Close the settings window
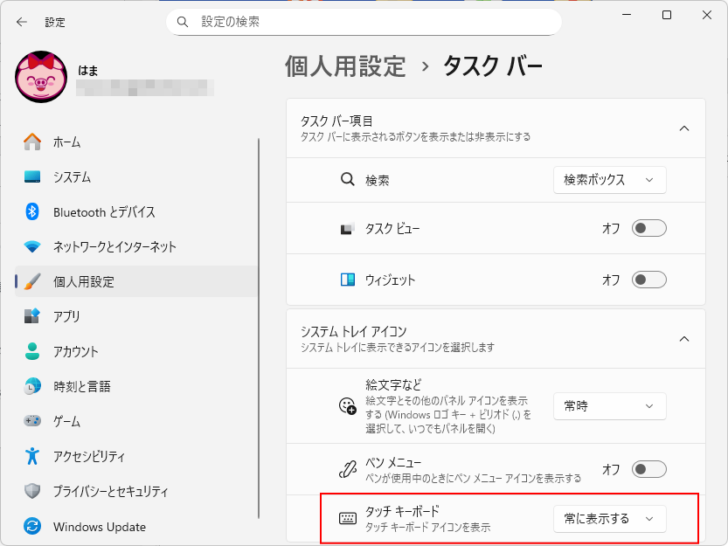728x546 pixels. [707, 15]
